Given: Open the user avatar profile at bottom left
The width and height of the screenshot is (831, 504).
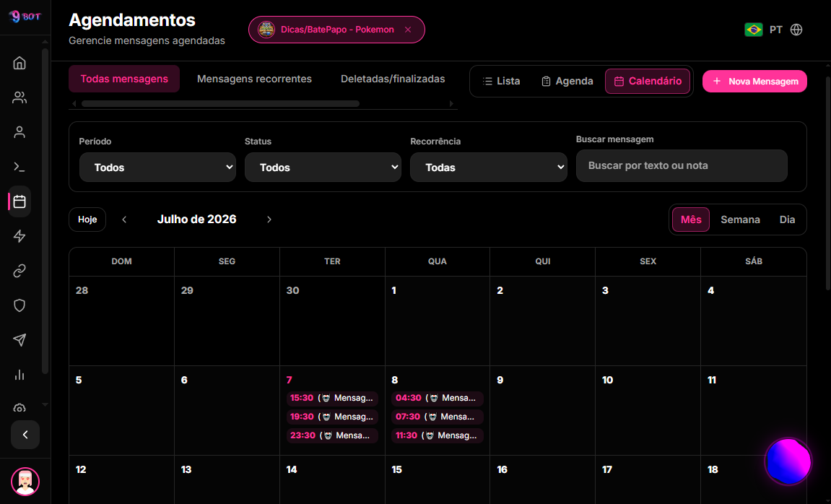Looking at the screenshot, I should [x=25, y=481].
